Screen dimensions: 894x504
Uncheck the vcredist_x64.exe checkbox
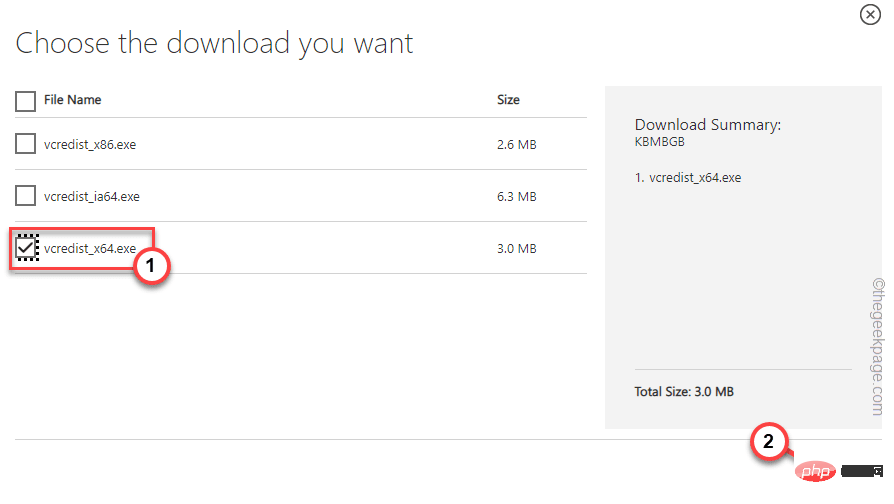click(26, 248)
